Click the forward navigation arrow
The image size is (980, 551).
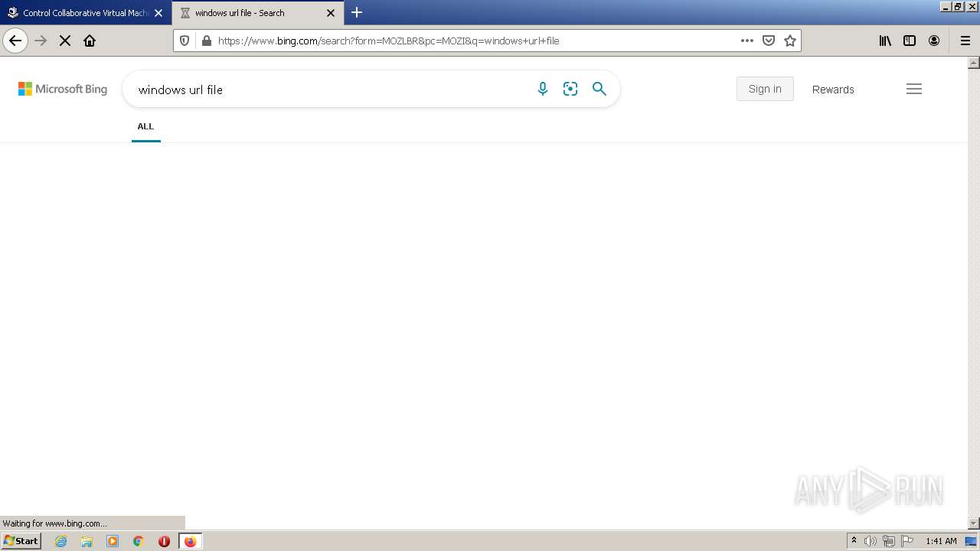click(41, 41)
